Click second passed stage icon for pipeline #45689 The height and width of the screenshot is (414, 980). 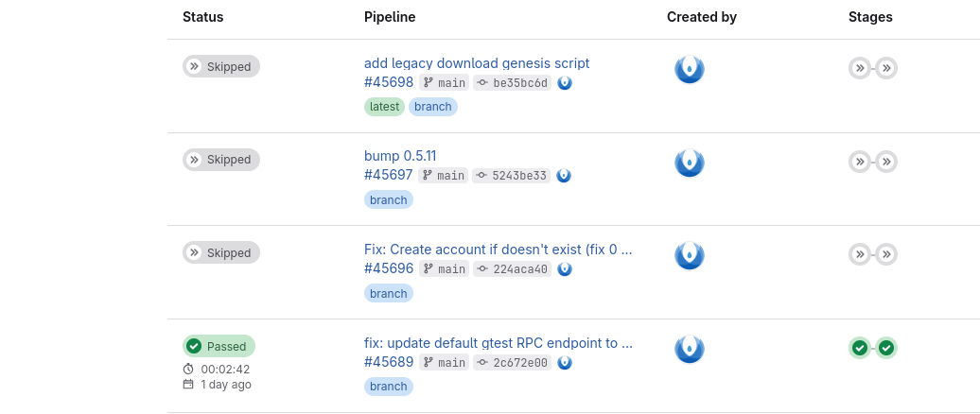(886, 348)
